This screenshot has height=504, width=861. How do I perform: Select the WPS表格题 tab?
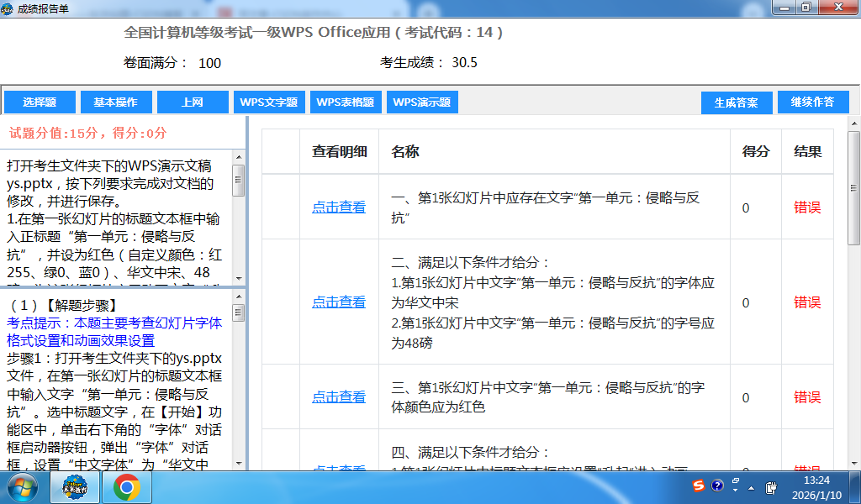pyautogui.click(x=346, y=102)
